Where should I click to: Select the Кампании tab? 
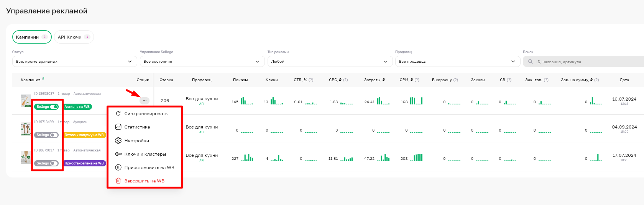[x=32, y=37]
